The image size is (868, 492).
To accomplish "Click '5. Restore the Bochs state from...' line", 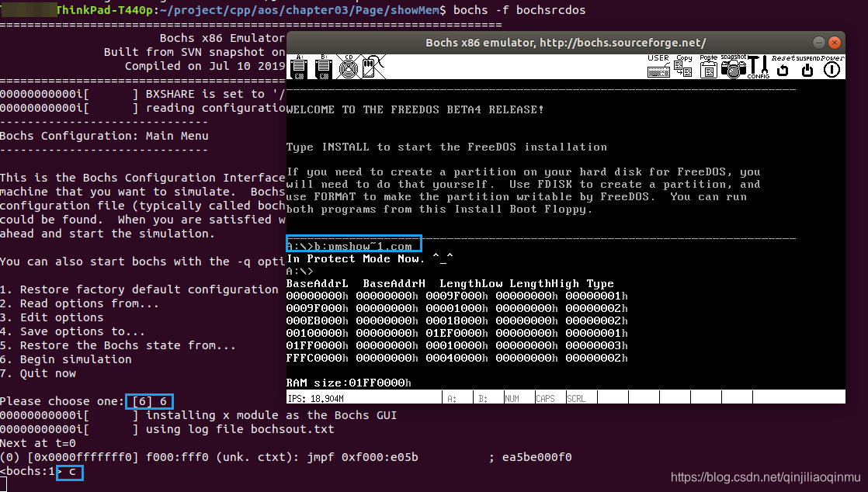I will (118, 345).
